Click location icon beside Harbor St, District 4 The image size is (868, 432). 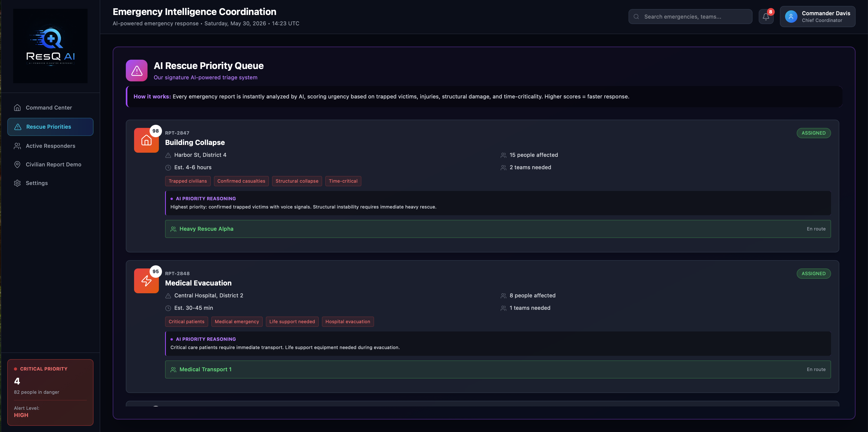[168, 155]
